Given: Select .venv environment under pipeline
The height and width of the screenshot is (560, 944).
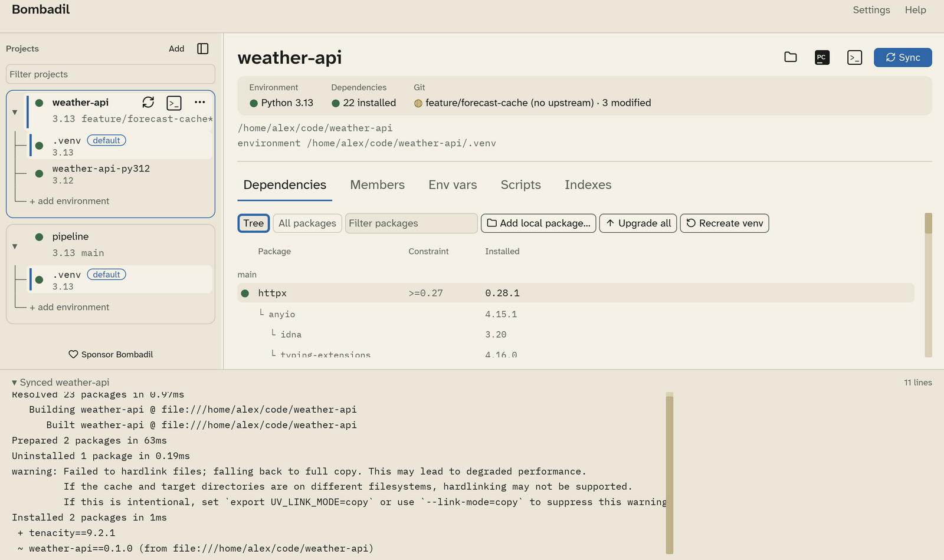Looking at the screenshot, I should tap(120, 280).
